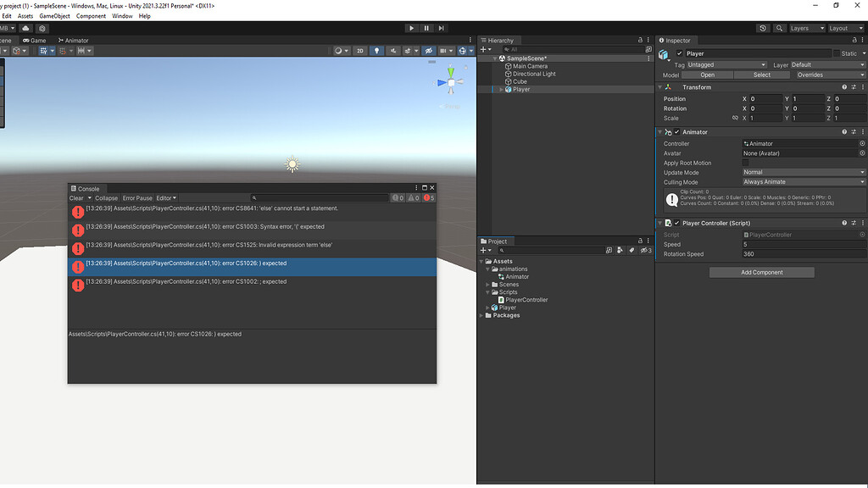
Task: Open Undo History icon near Layers
Action: [763, 28]
